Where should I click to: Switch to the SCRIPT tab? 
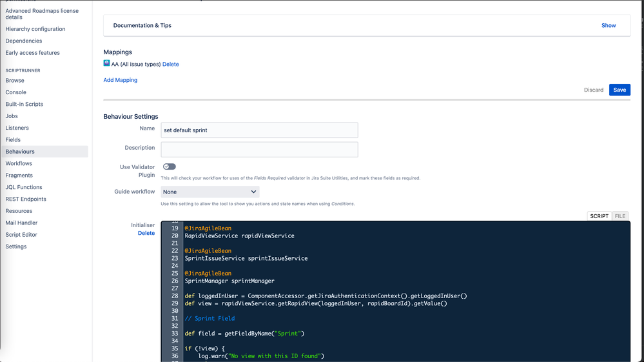[599, 216]
